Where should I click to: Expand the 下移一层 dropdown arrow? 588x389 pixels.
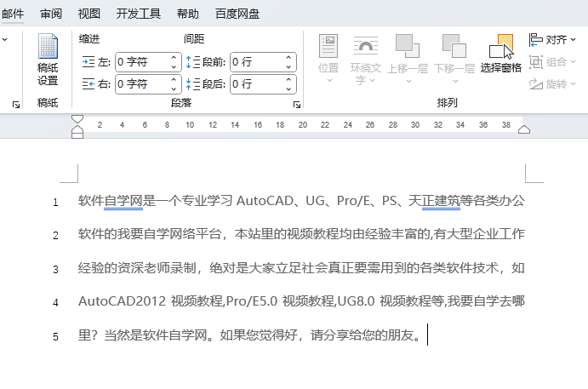[x=455, y=81]
